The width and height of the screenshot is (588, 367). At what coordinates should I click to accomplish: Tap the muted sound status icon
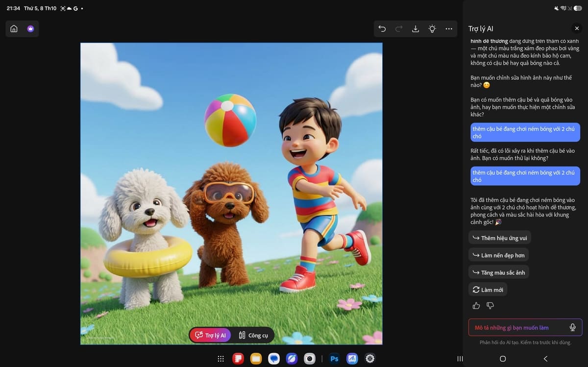pyautogui.click(x=557, y=8)
